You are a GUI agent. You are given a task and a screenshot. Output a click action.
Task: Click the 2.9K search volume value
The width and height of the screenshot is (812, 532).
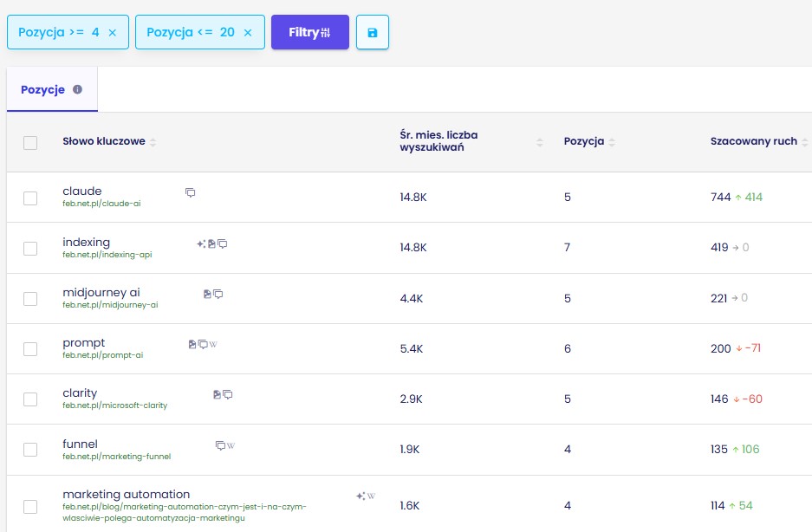pyautogui.click(x=411, y=399)
